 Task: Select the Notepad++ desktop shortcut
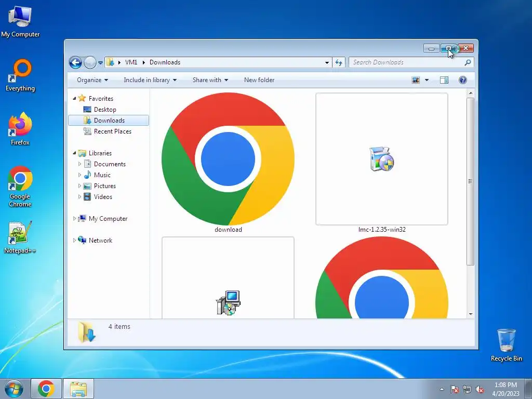tap(20, 237)
